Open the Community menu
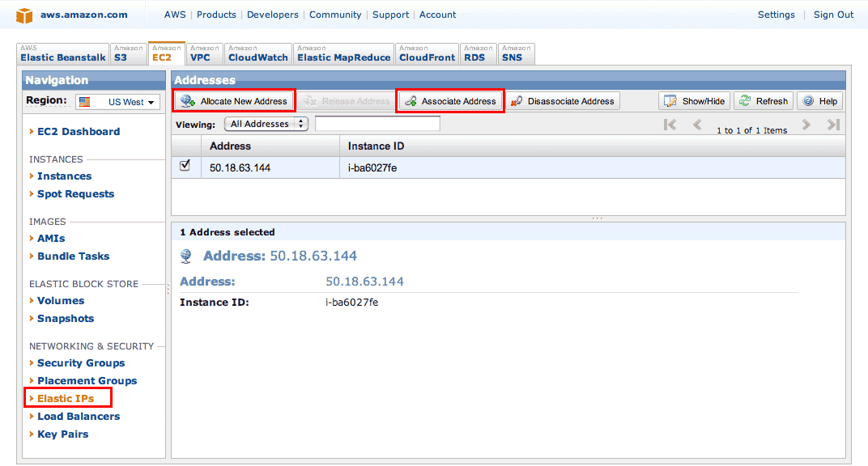Viewport: 868px width, 466px height. coord(335,15)
